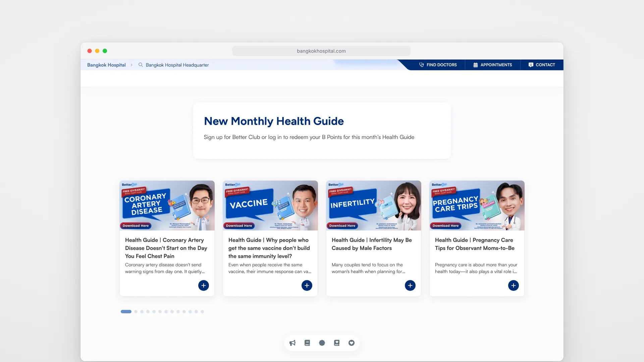Open the APPOINTMENTS menu item
644x362 pixels.
(493, 65)
